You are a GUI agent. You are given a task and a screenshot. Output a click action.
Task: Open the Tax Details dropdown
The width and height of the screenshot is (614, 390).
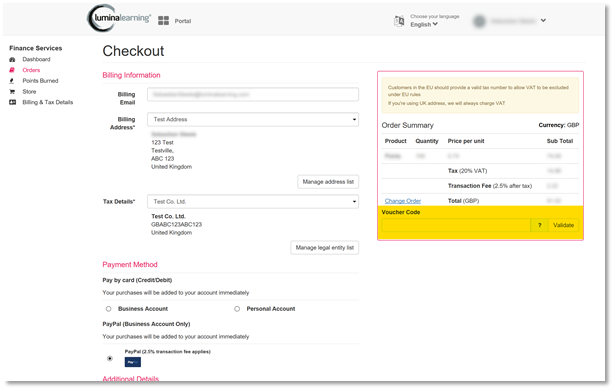[253, 202]
